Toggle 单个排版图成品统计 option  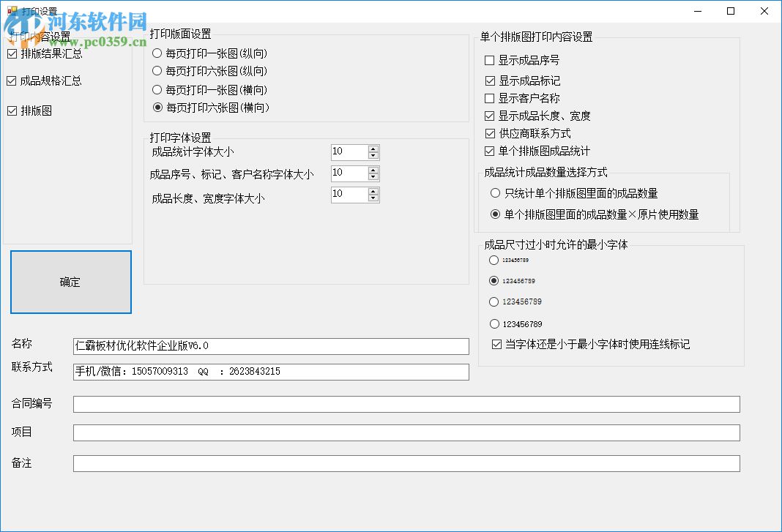(x=488, y=152)
